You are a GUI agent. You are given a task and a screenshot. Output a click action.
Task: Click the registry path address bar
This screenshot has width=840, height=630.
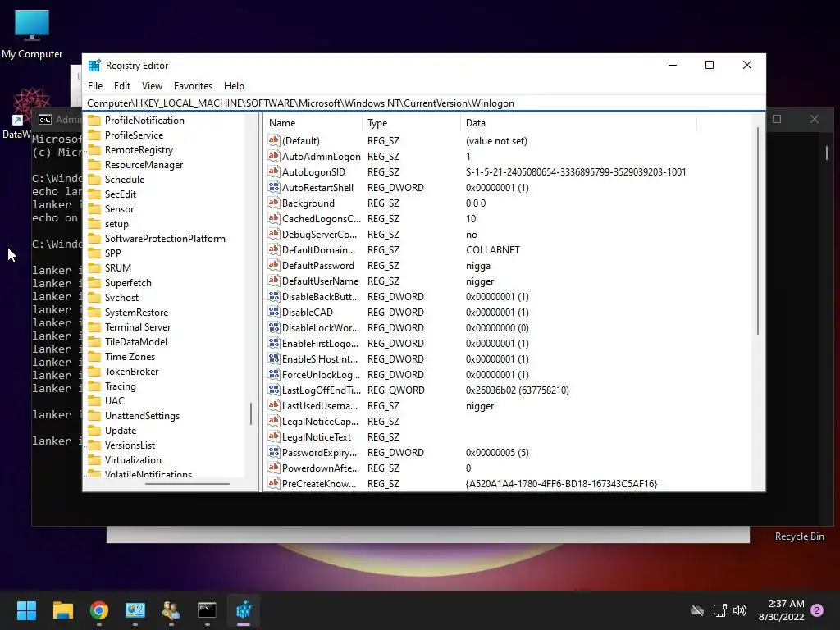click(x=424, y=103)
